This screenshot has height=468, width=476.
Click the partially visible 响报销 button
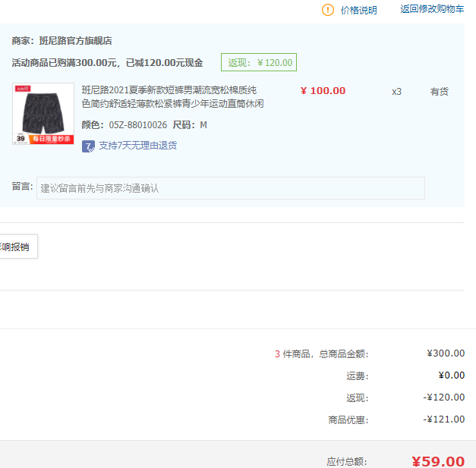coord(18,247)
